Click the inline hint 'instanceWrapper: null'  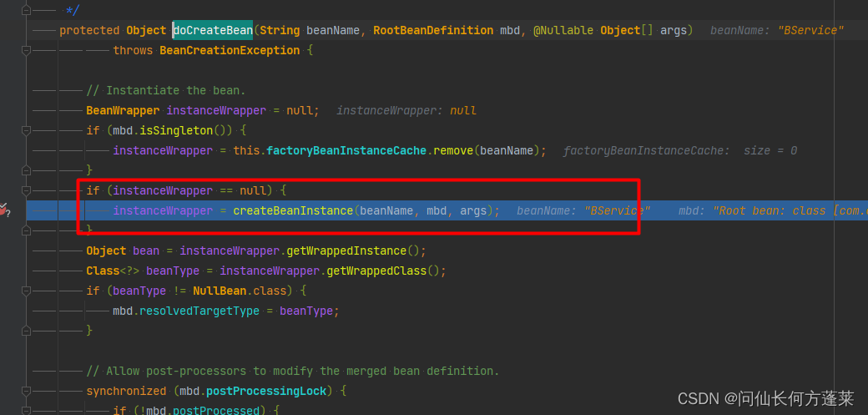tap(406, 110)
